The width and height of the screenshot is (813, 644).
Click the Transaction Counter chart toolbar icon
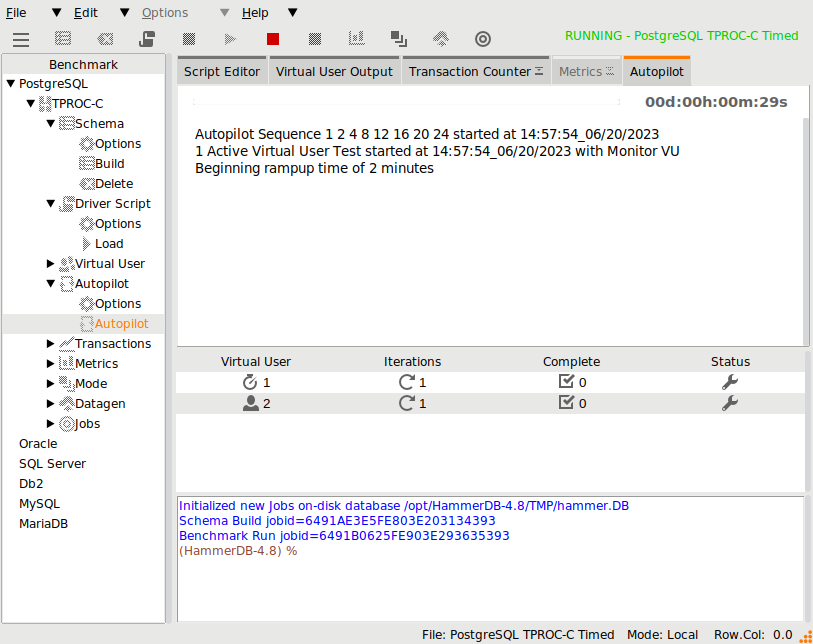(357, 38)
